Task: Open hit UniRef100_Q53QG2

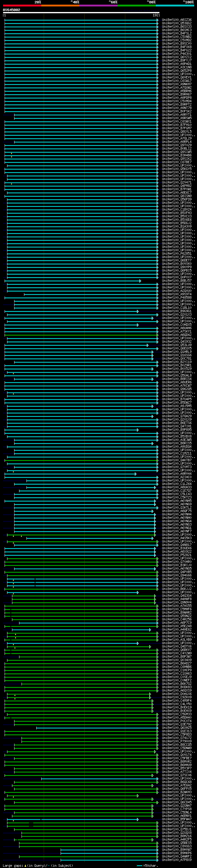Action: pos(177,23)
